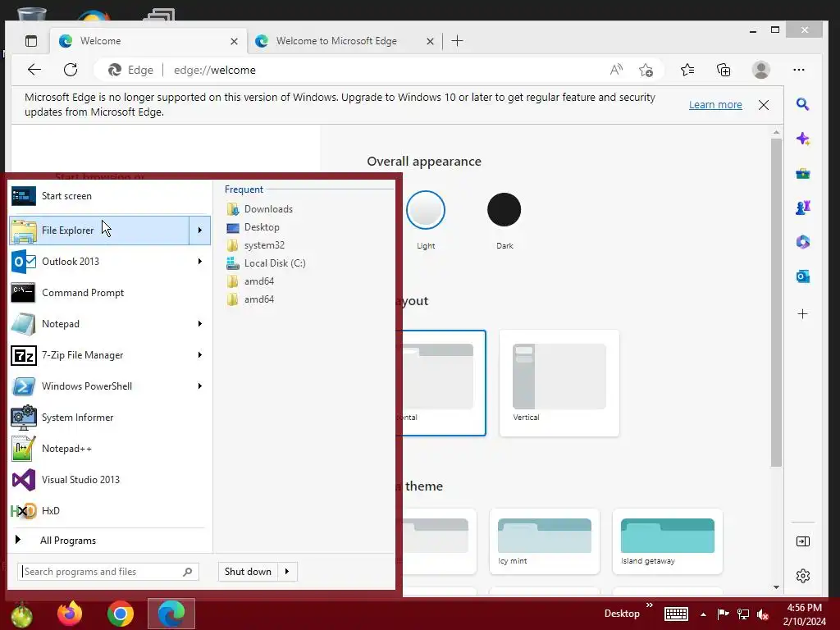
Task: Open the tab actions menu icon
Action: pyautogui.click(x=31, y=41)
